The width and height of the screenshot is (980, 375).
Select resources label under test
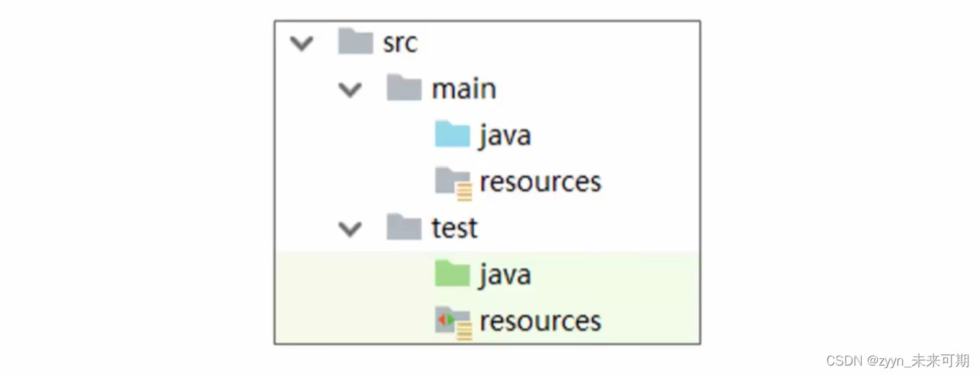(540, 321)
